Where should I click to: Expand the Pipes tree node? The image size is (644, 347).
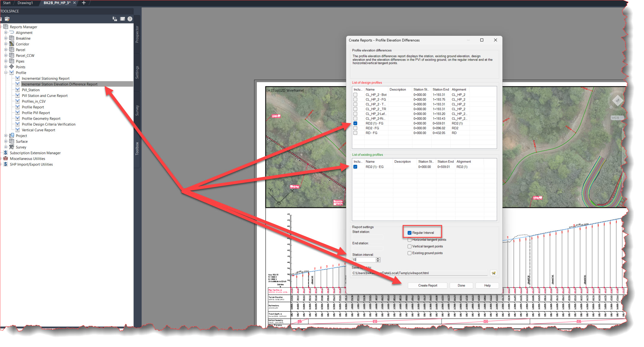[x=6, y=61]
